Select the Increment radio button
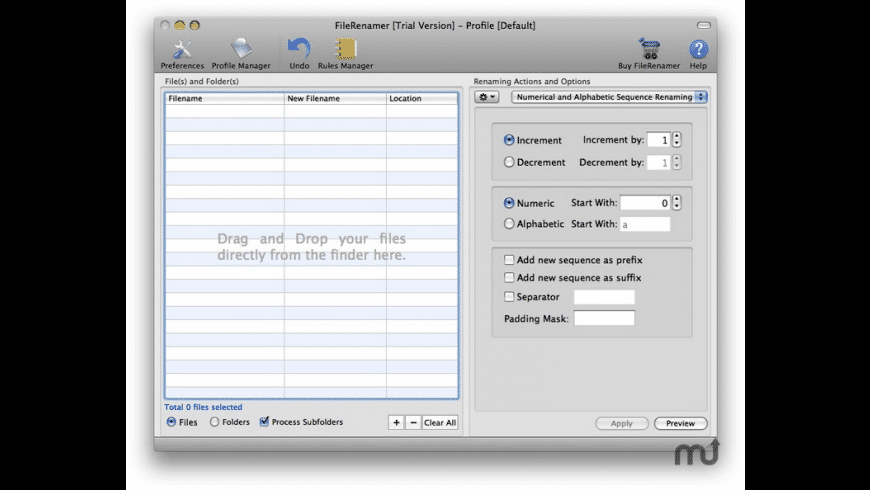 point(509,140)
